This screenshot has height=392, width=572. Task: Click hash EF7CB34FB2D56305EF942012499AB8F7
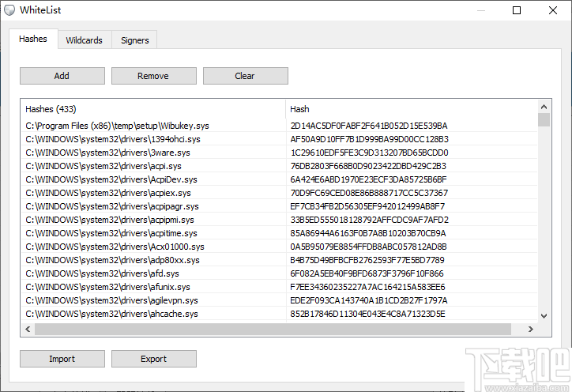pyautogui.click(x=367, y=206)
